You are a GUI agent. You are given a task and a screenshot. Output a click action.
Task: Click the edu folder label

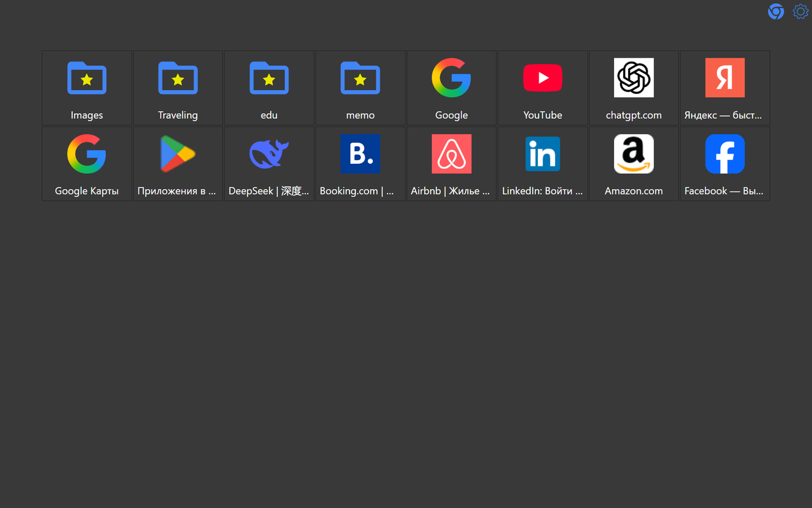point(269,115)
